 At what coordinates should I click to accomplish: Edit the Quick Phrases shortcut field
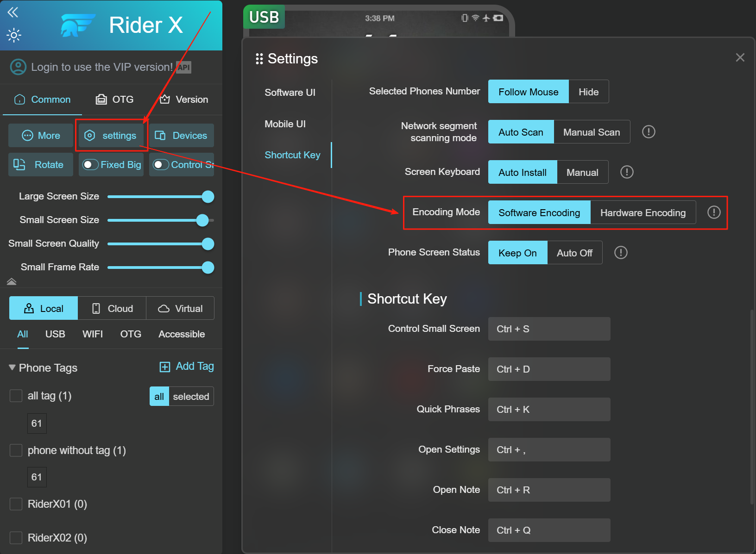549,410
